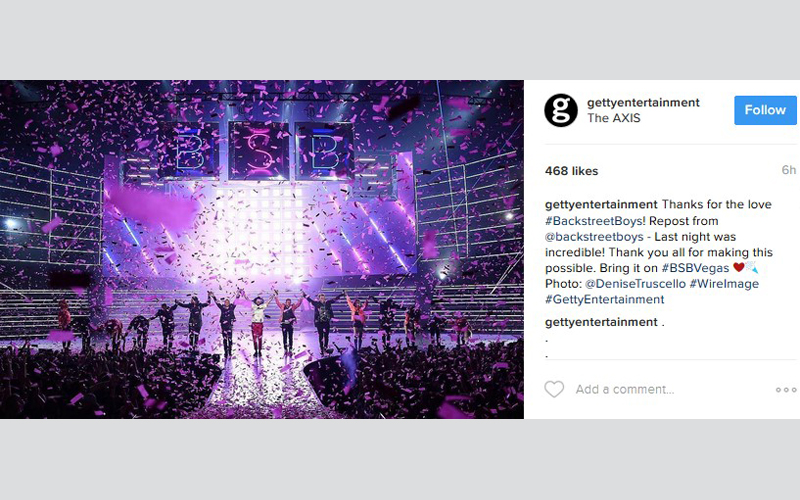Like the post with heart icon
The height and width of the screenshot is (500, 800).
[554, 389]
